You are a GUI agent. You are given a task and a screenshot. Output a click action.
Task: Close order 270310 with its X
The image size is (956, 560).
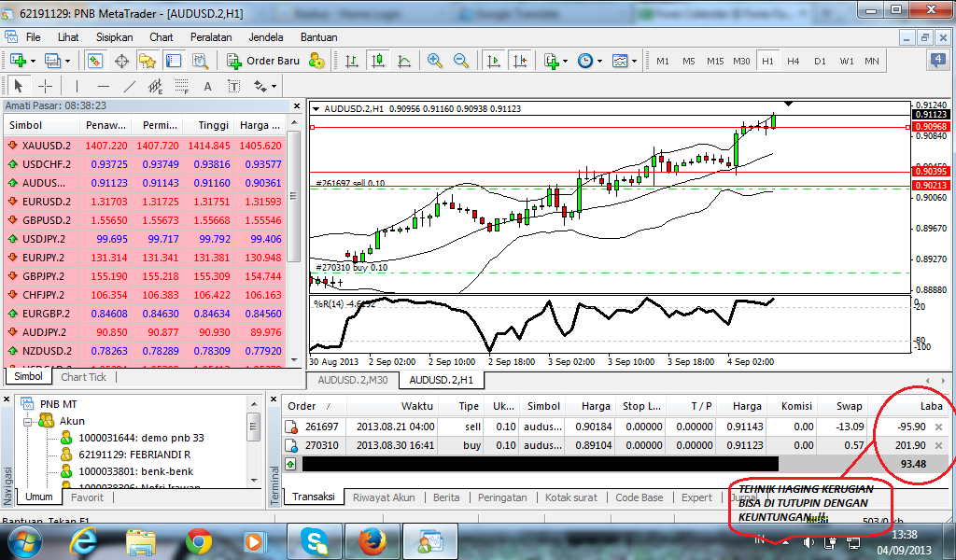pyautogui.click(x=939, y=445)
